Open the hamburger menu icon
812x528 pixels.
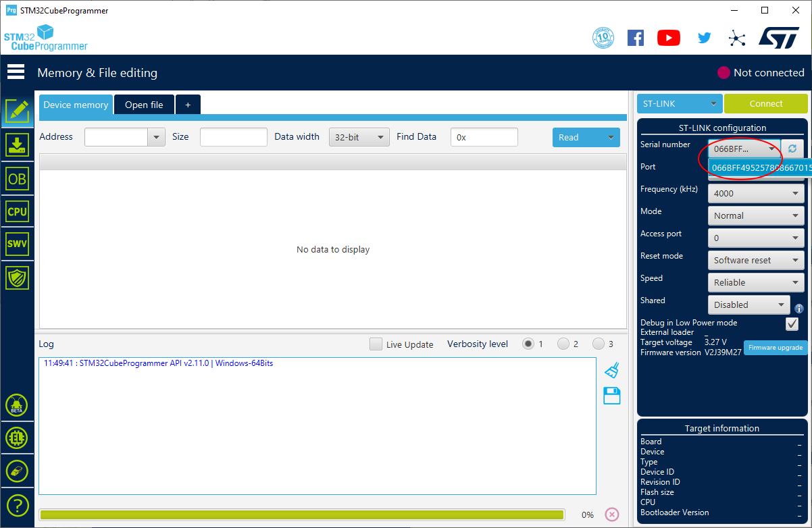(x=16, y=72)
